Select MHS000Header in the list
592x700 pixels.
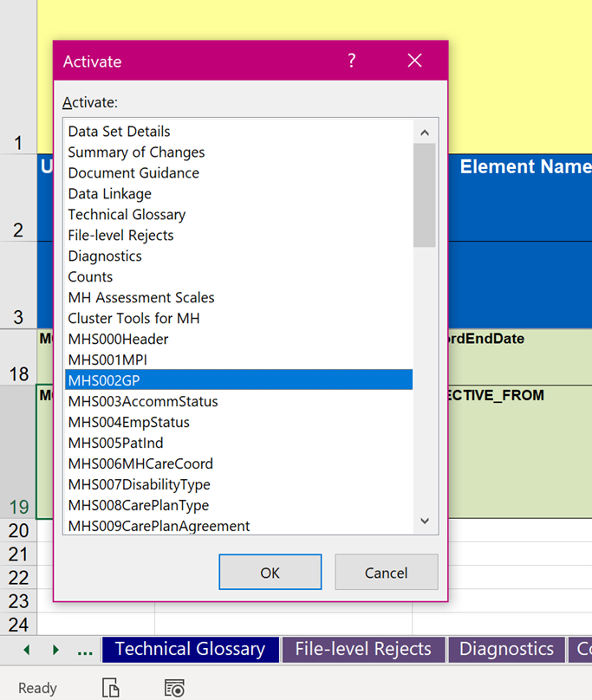pos(238,339)
